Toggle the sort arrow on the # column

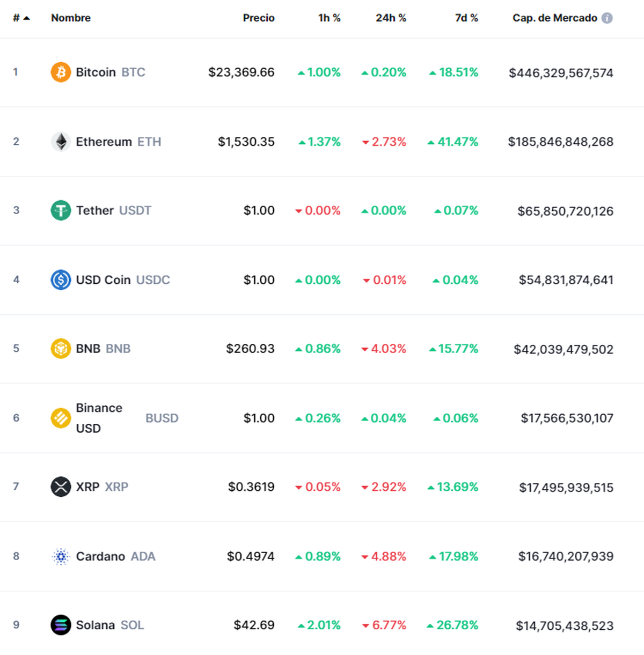(x=26, y=17)
